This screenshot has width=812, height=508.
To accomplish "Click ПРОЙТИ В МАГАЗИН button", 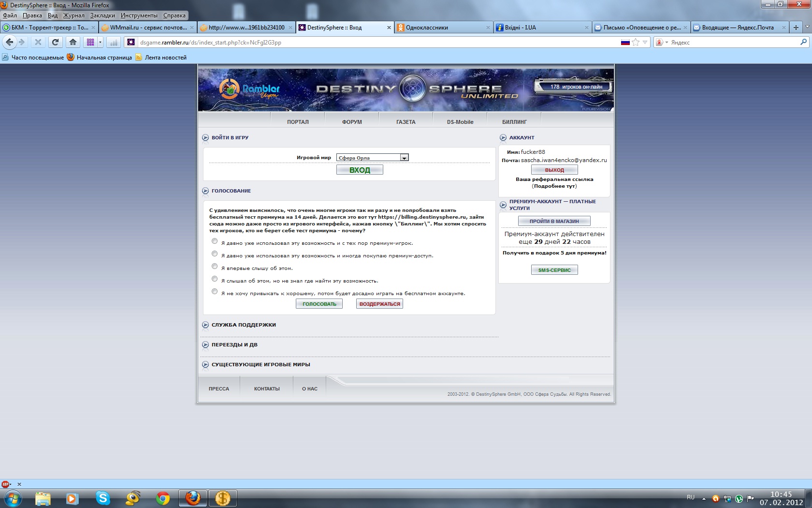I will pyautogui.click(x=554, y=221).
